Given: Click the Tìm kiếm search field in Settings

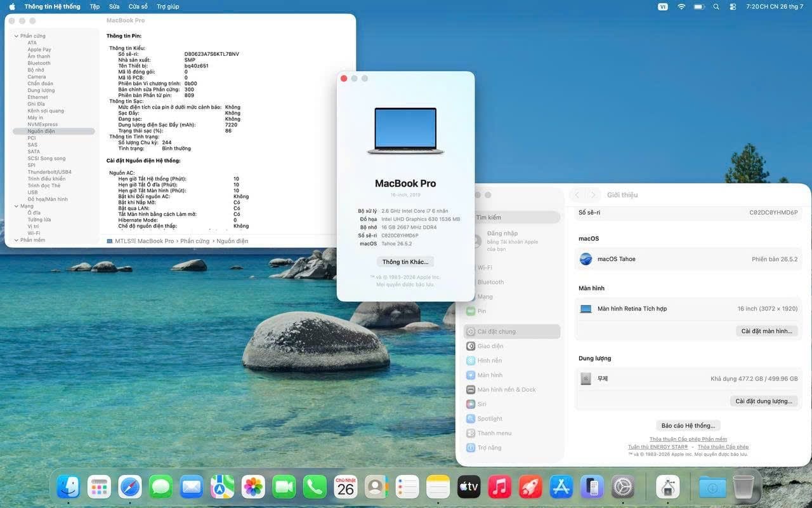Looking at the screenshot, I should point(513,217).
